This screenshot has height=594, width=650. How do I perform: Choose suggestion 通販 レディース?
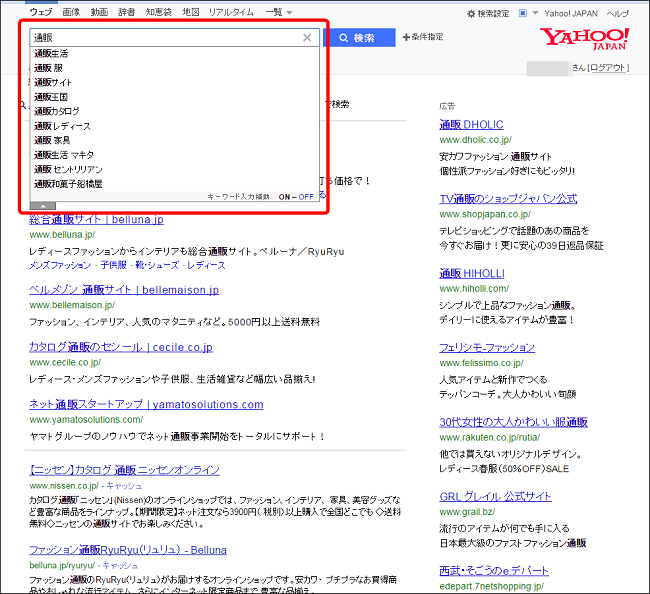(175, 126)
